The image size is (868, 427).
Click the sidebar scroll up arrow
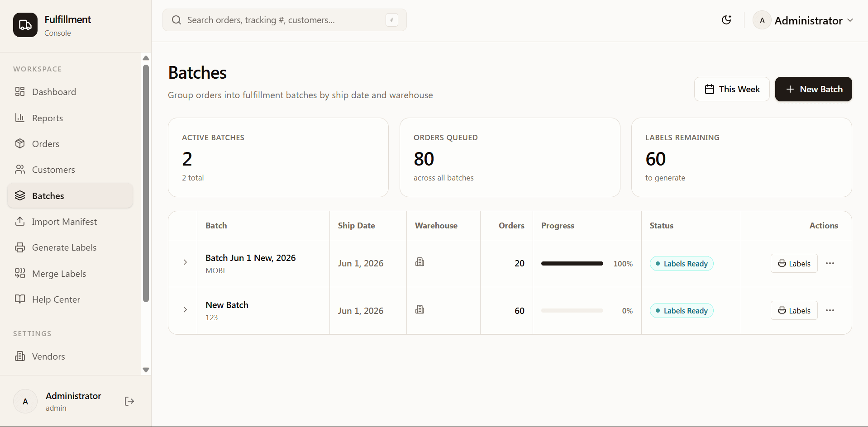[x=146, y=58]
